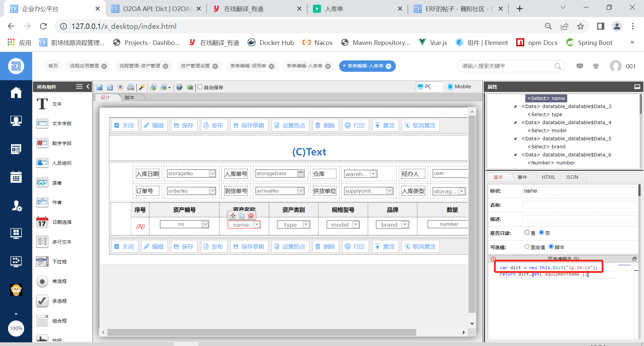Open the JSON tab in properties panel
The image size is (644, 346).
572,177
